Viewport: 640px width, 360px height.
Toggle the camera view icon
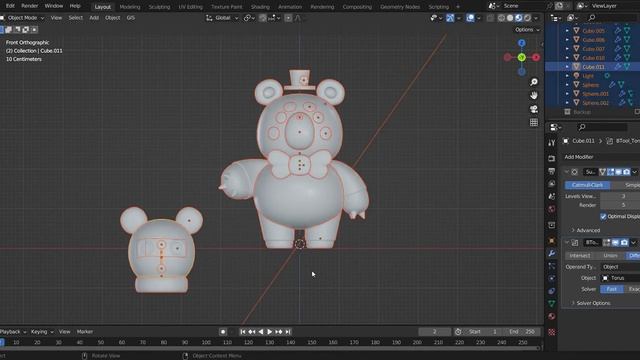pyautogui.click(x=533, y=109)
